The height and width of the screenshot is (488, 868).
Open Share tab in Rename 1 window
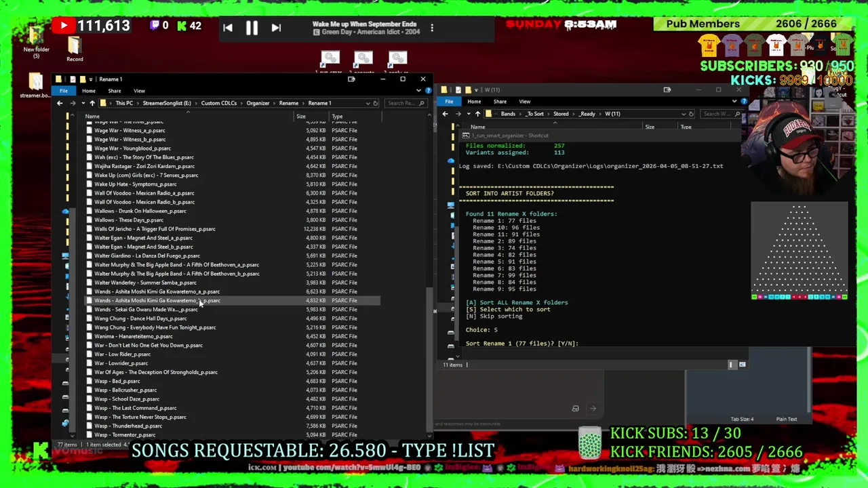tap(115, 91)
